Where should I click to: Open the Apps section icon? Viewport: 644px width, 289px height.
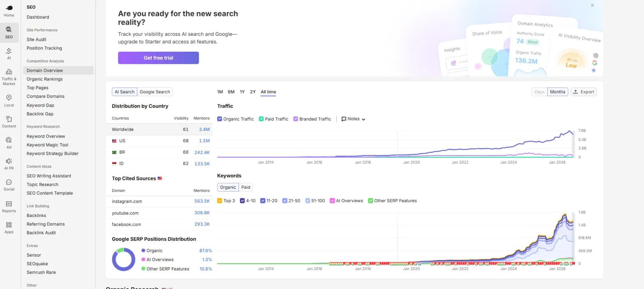[9, 228]
